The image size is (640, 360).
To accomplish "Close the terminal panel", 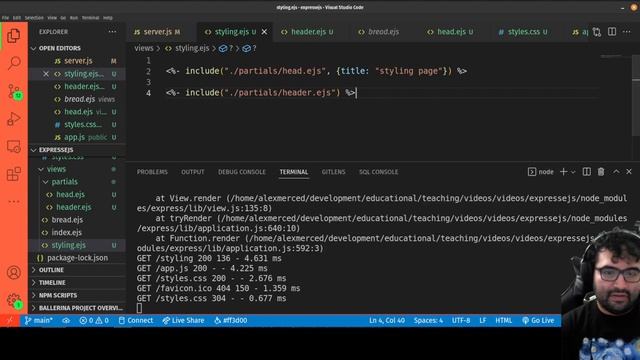I will (629, 172).
